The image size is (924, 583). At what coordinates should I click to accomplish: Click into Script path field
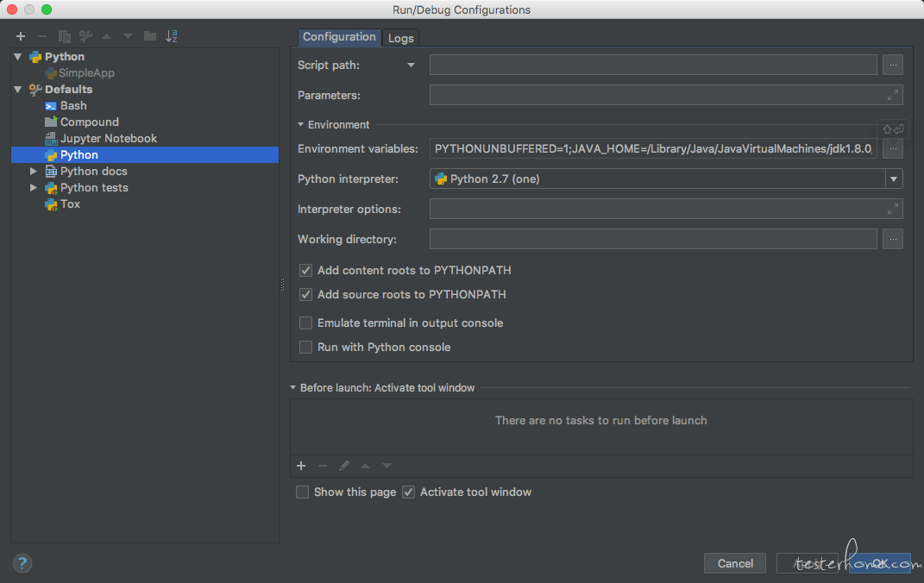coord(653,65)
